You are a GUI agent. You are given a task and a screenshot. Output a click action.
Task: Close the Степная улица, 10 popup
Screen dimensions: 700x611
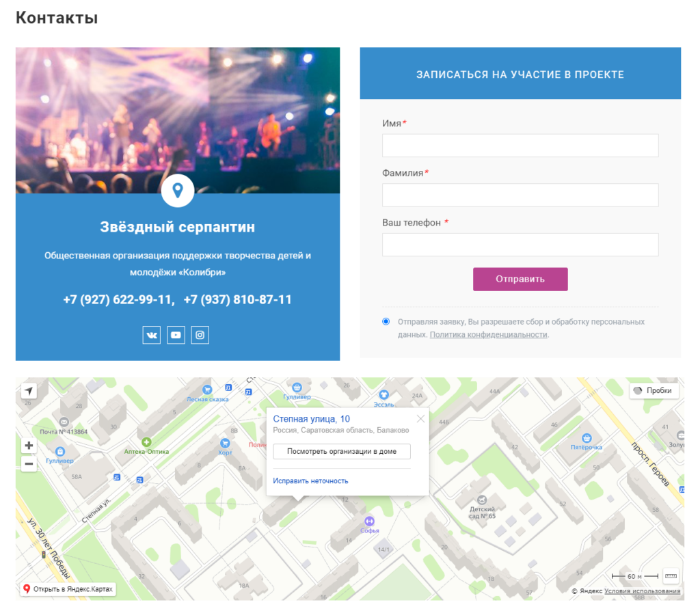click(x=420, y=419)
